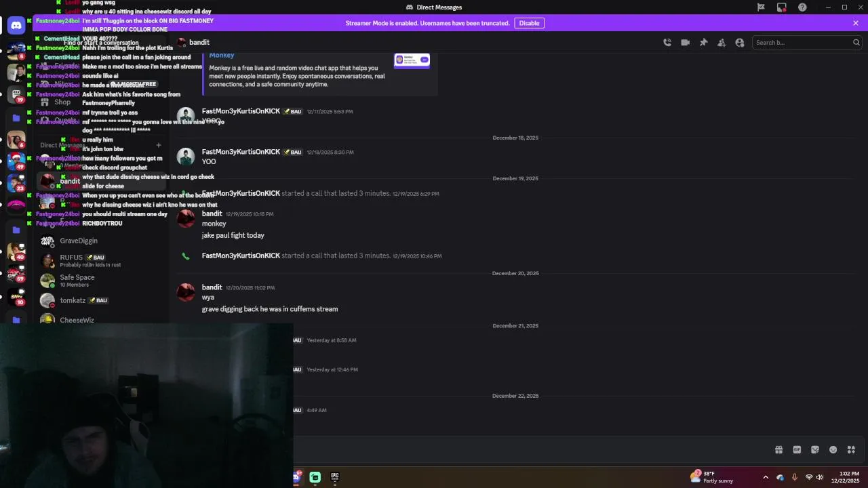Open the weather widget 38°F Partly sunny
Screen dimensions: 868x488
point(711,477)
